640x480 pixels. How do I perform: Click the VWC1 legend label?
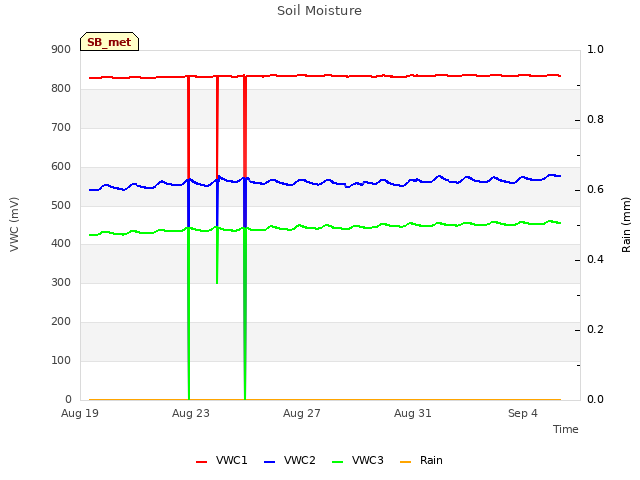coord(231,460)
